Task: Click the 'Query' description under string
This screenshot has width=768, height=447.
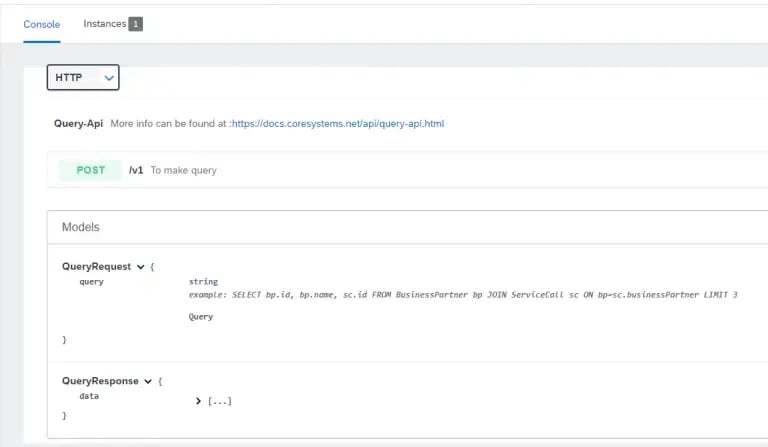Action: pos(201,317)
